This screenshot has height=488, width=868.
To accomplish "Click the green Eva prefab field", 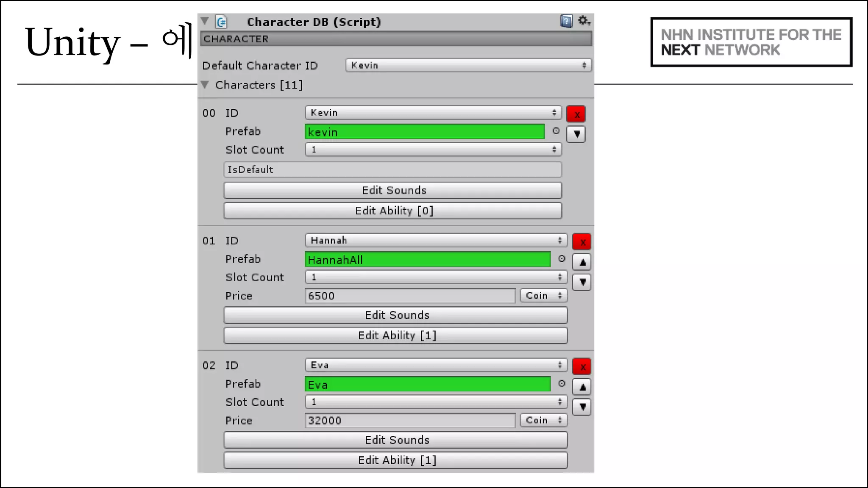I will [427, 385].
